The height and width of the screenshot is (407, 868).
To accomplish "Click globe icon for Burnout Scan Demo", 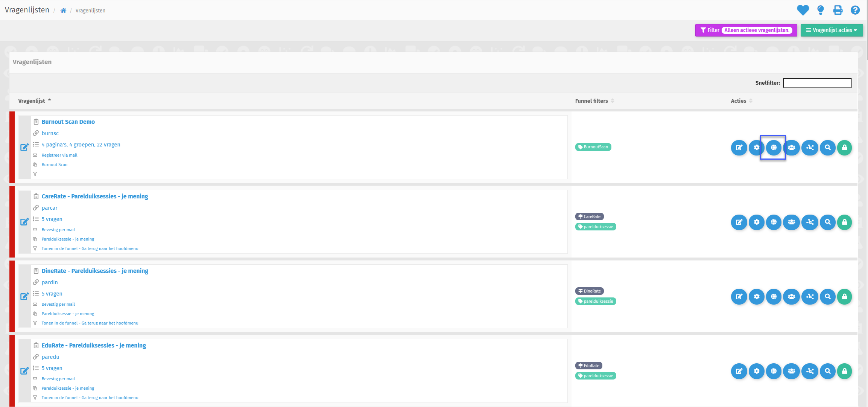I will point(774,148).
